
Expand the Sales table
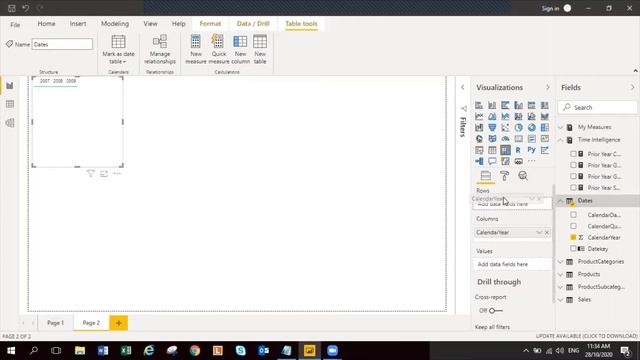click(x=560, y=300)
